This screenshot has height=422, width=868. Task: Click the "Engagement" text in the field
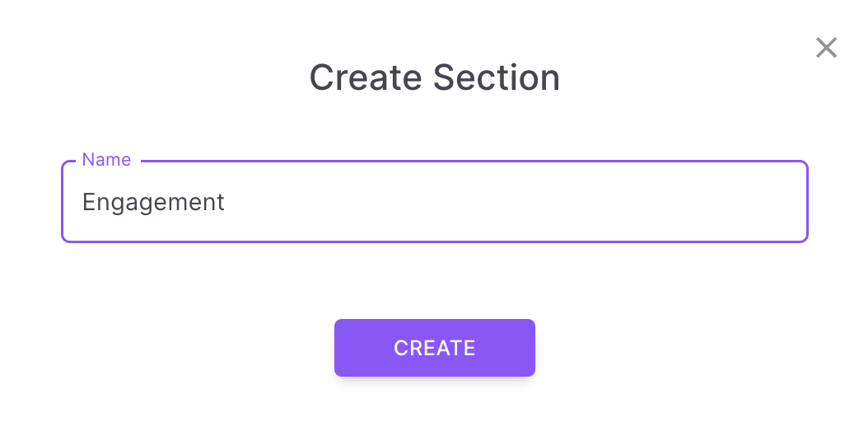[x=153, y=202]
